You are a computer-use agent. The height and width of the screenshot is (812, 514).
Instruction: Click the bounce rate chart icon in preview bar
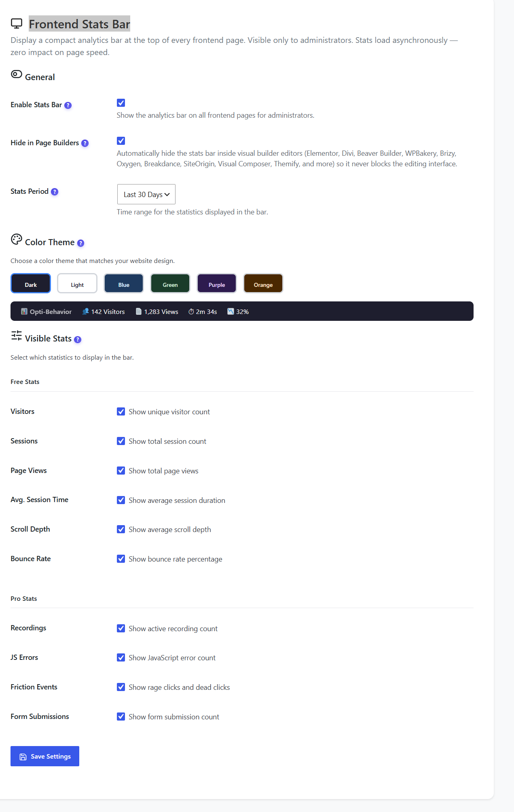(x=231, y=312)
